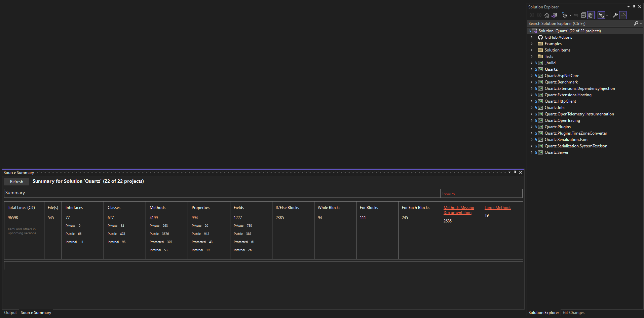The image size is (644, 318).
Task: Click the Pending Changes Filter clock icon
Action: coord(565,15)
